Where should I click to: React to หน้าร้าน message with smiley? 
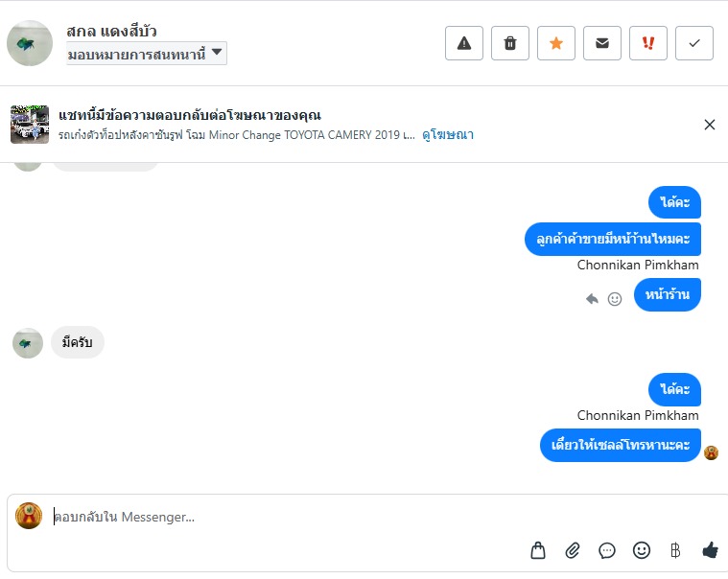pyautogui.click(x=615, y=299)
